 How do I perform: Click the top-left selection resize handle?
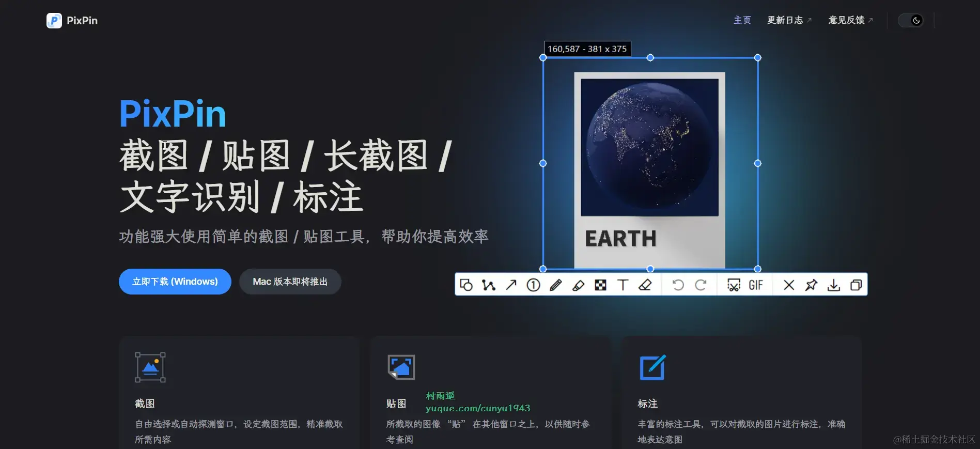(x=543, y=58)
